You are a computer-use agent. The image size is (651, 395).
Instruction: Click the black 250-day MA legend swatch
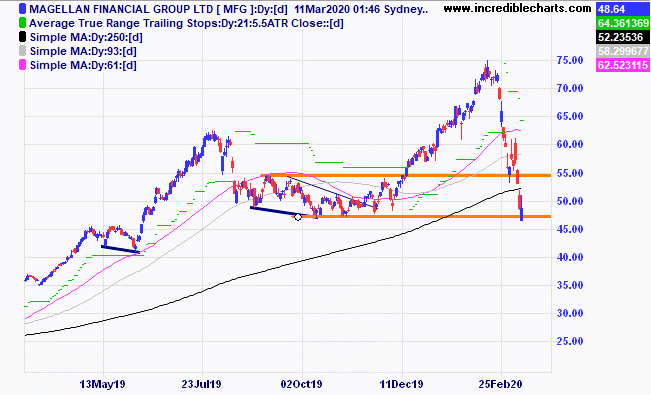(22, 37)
